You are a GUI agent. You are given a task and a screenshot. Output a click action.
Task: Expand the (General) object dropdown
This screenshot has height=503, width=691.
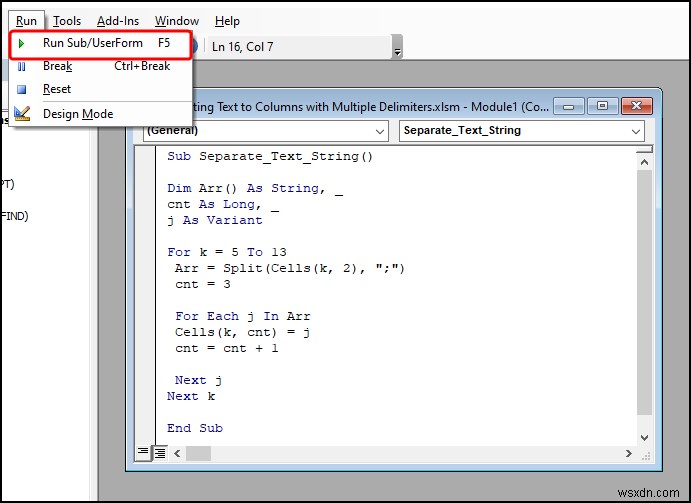(x=379, y=131)
